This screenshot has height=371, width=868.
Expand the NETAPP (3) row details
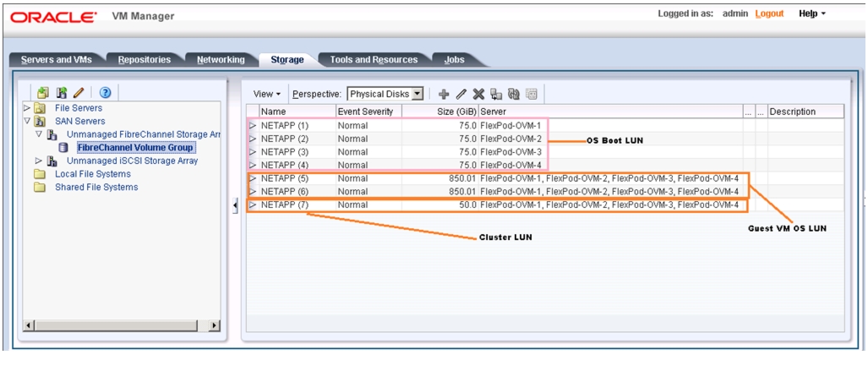point(253,152)
